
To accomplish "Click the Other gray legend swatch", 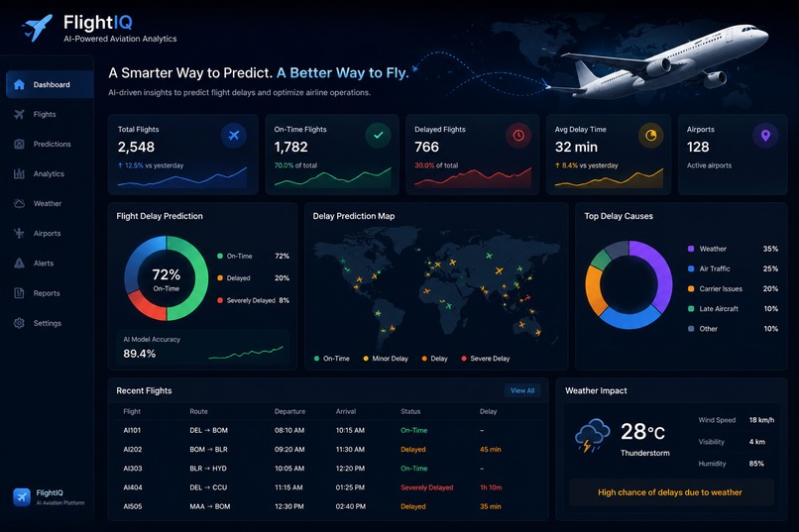I will coord(691,329).
